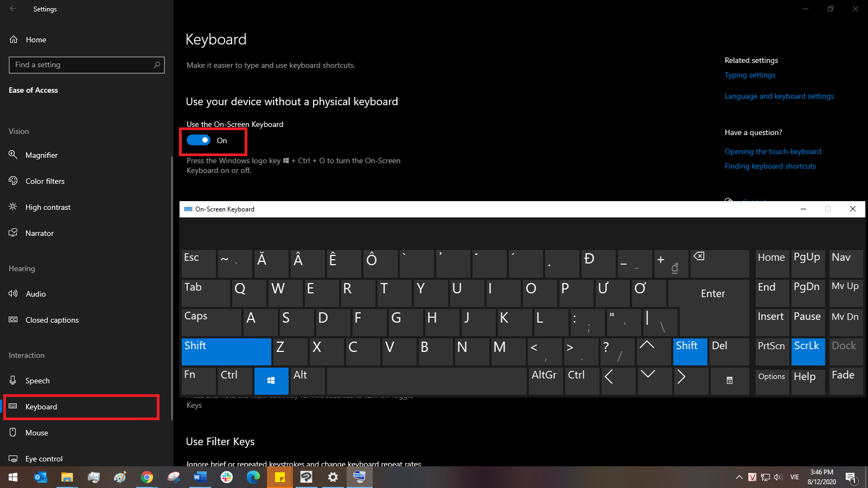Open the notification Action Center
The height and width of the screenshot is (488, 868).
coord(851,478)
